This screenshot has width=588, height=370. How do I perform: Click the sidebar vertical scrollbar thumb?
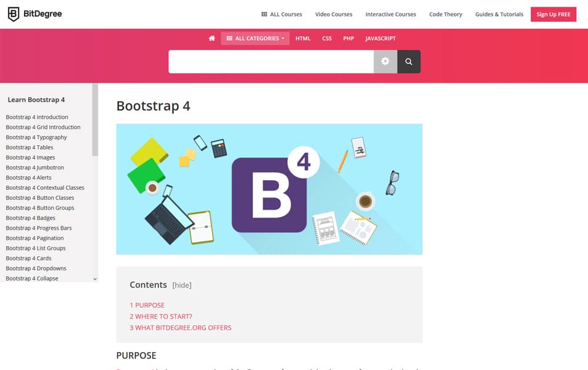click(95, 120)
